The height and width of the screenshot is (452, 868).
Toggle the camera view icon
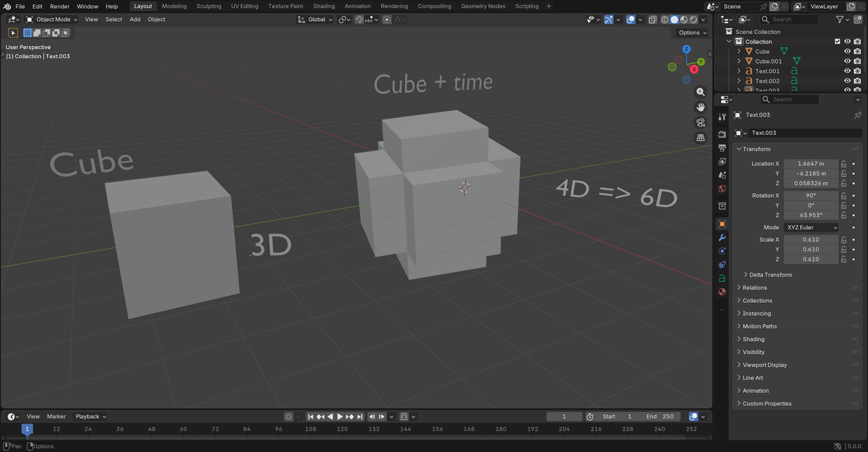(701, 123)
